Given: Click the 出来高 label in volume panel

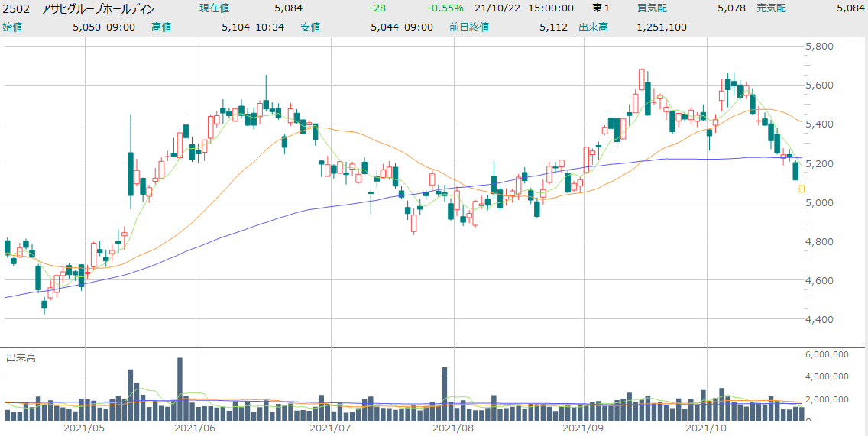Looking at the screenshot, I should tap(21, 357).
